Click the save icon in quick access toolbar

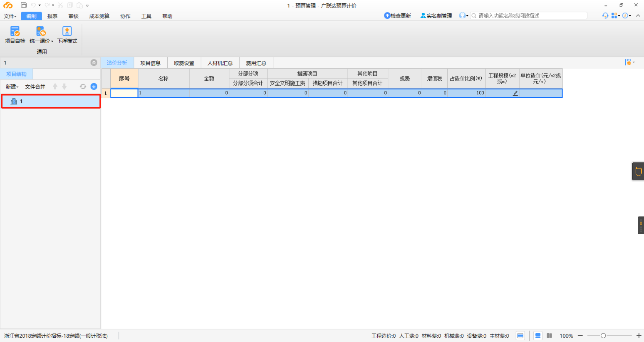(x=23, y=5)
